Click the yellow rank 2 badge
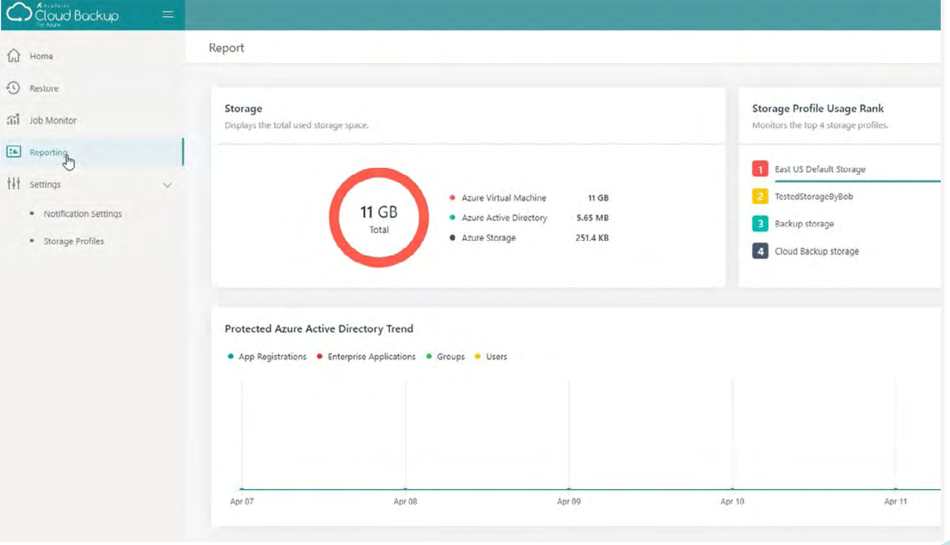Image resolution: width=950 pixels, height=545 pixels. tap(760, 196)
